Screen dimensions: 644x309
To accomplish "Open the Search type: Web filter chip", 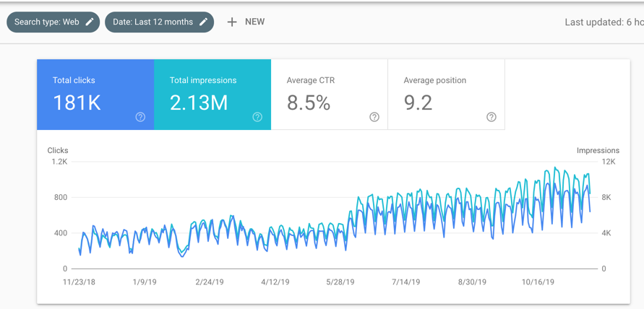I will click(x=47, y=22).
